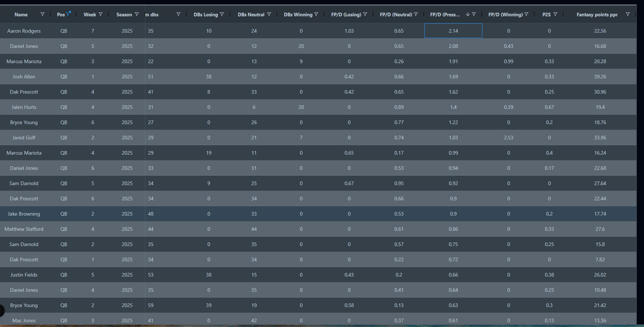The width and height of the screenshot is (644, 327).
Task: Click the 7.82 fantasy points cell
Action: tap(599, 260)
